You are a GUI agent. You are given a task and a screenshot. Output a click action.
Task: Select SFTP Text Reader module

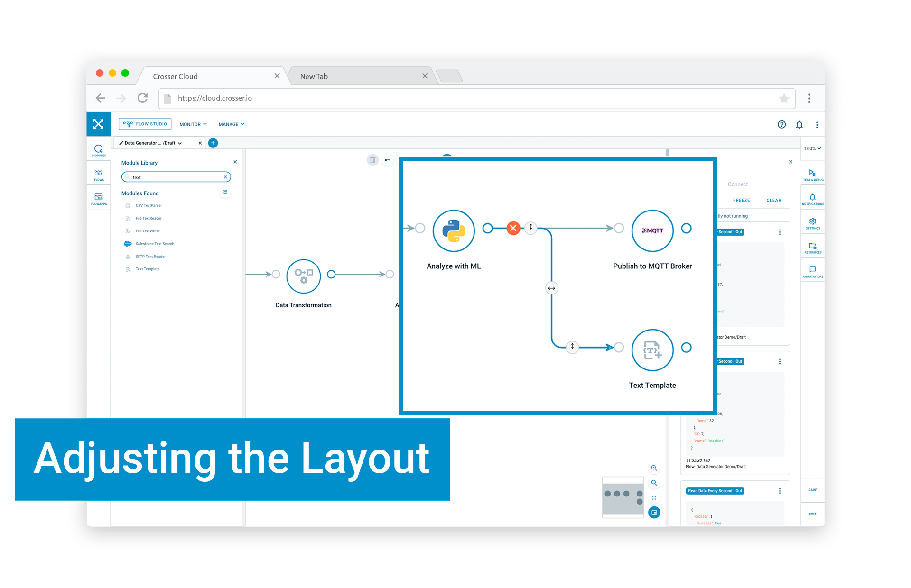[150, 257]
